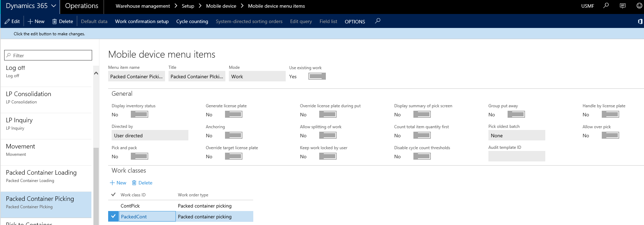644x225 pixels.
Task: Click Cycle counting in action bar
Action: tap(192, 21)
